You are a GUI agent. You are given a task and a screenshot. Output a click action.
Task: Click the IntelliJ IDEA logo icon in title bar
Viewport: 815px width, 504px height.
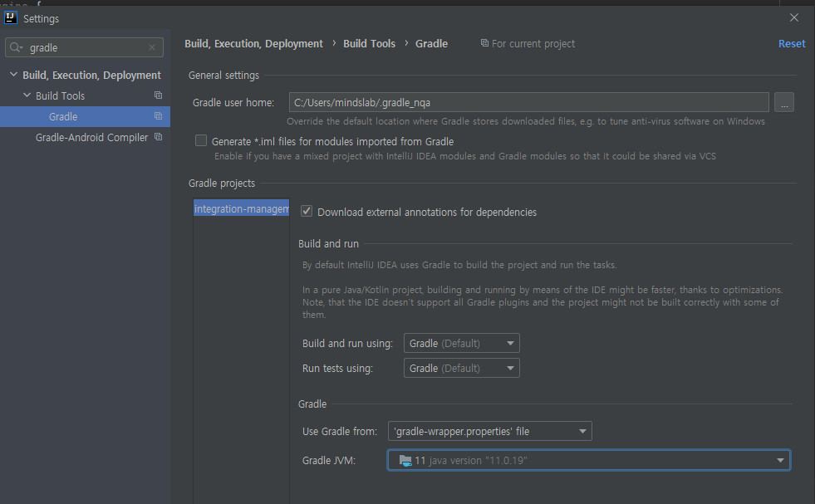tap(11, 17)
